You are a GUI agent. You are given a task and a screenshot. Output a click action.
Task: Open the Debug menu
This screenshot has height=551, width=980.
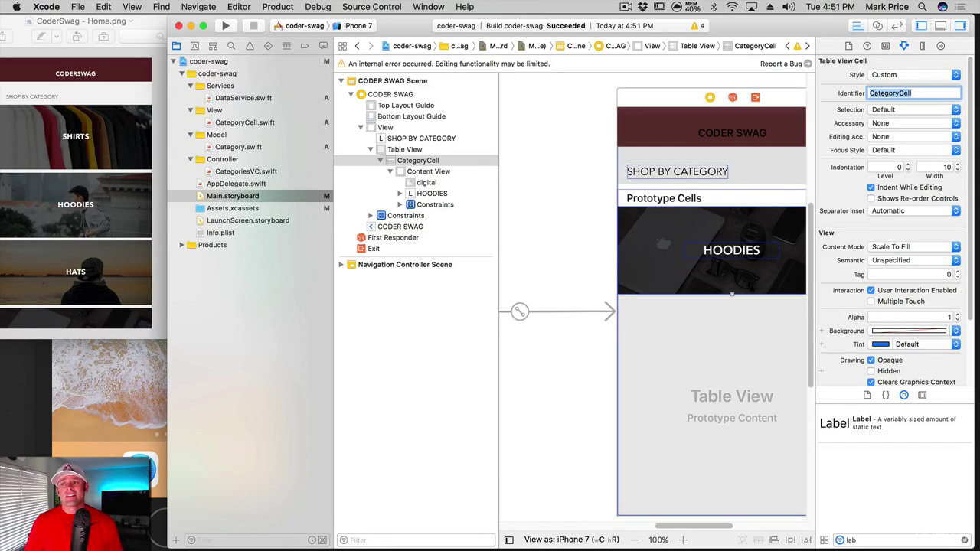pyautogui.click(x=318, y=7)
